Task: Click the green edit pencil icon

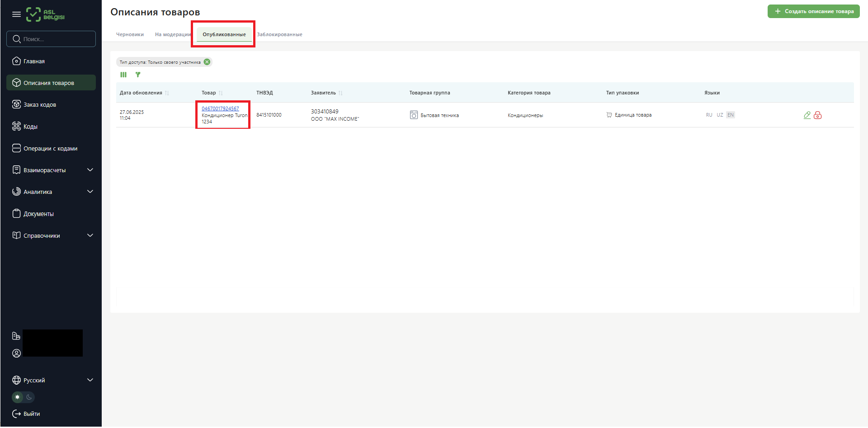Action: 807,115
